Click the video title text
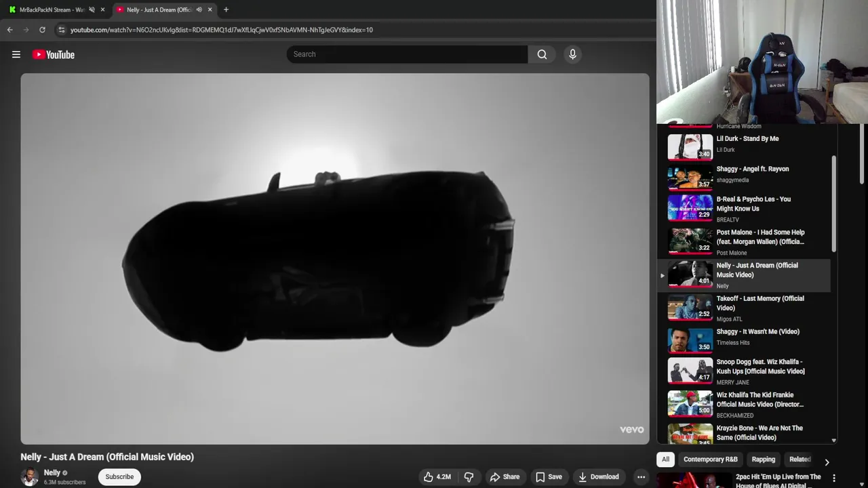Viewport: 868px width, 488px height. coord(107,457)
